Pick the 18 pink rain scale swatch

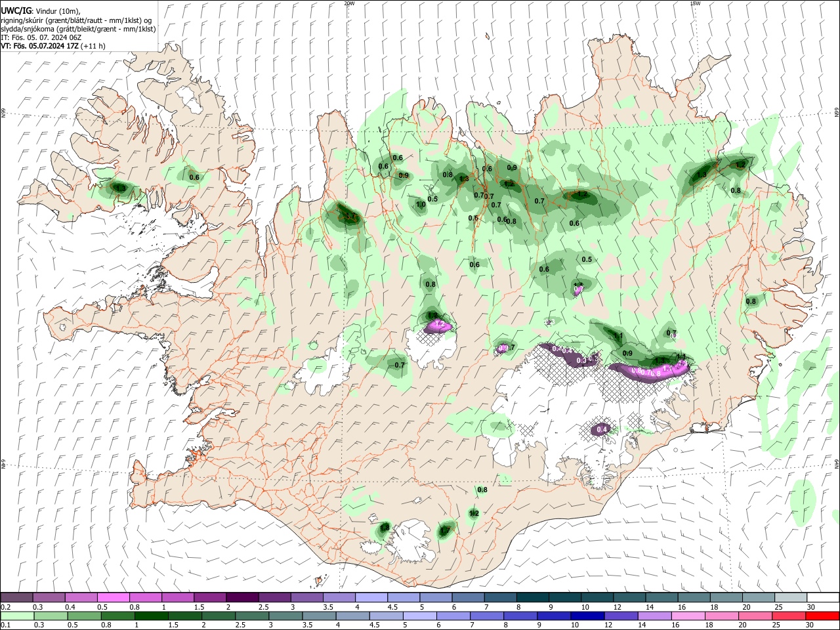point(721,616)
